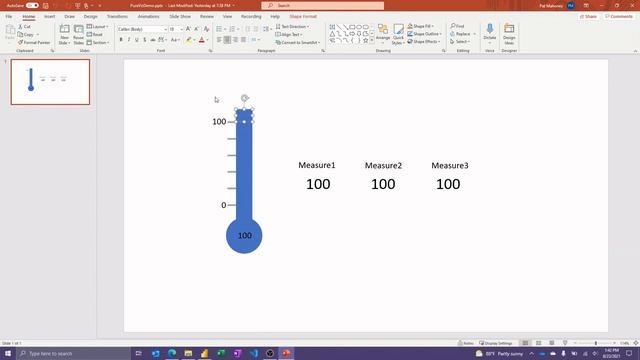The height and width of the screenshot is (360, 640).
Task: Toggle Bold formatting
Action: pos(121,40)
